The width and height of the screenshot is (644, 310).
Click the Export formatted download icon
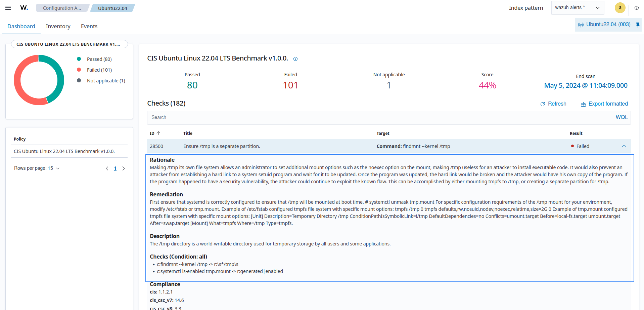[583, 104]
